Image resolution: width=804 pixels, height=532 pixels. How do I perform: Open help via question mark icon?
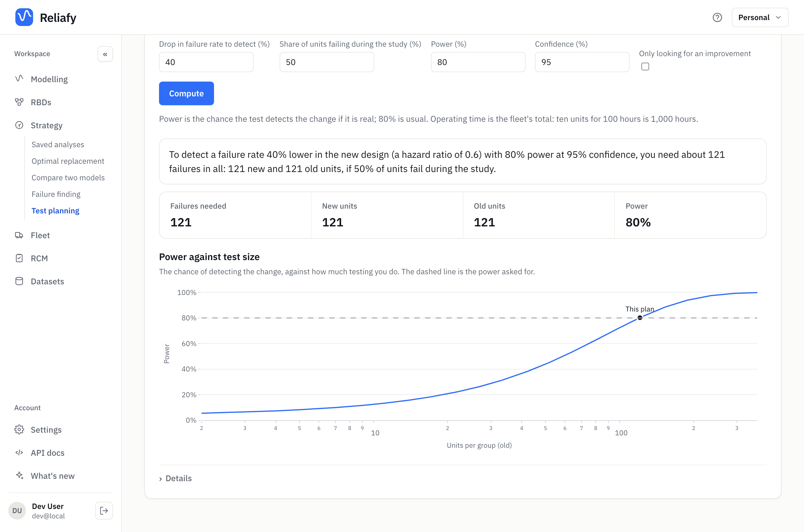click(717, 17)
